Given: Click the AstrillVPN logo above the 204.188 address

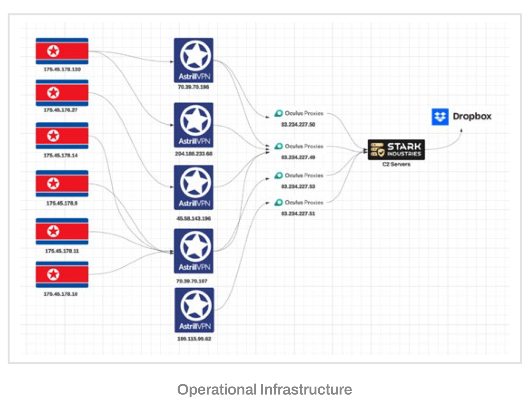Looking at the screenshot, I should click(x=193, y=125).
